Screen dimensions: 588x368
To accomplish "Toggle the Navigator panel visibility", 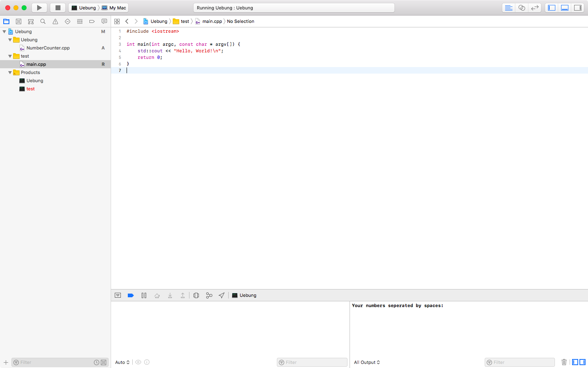I will 552,8.
